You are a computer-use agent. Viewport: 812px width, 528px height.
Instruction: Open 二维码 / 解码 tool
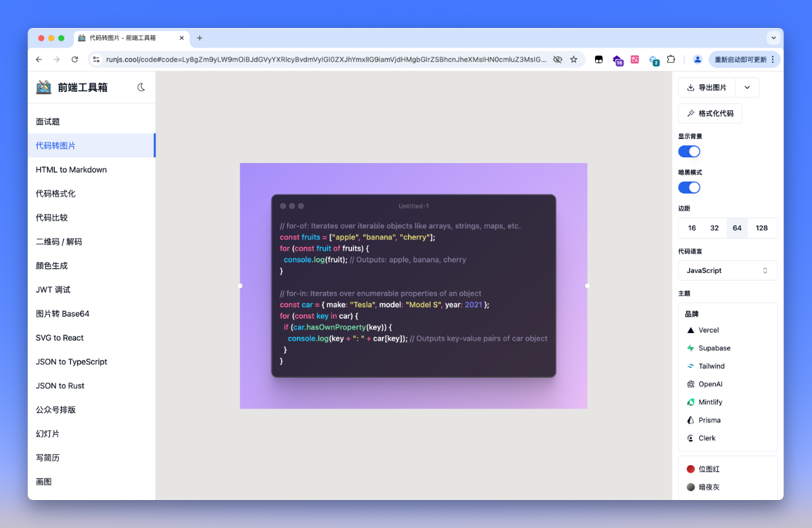pyautogui.click(x=91, y=242)
